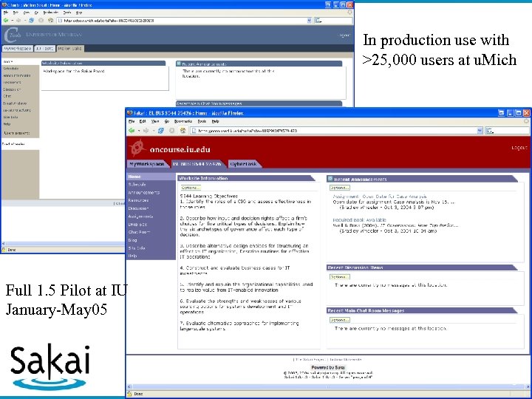Viewport: 532px width, 399px height.
Task: Click the Oncourse red logo emblem
Action: 137,148
